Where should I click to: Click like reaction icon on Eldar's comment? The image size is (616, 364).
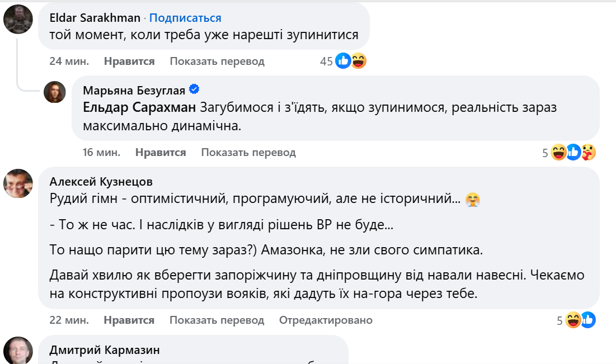[343, 61]
